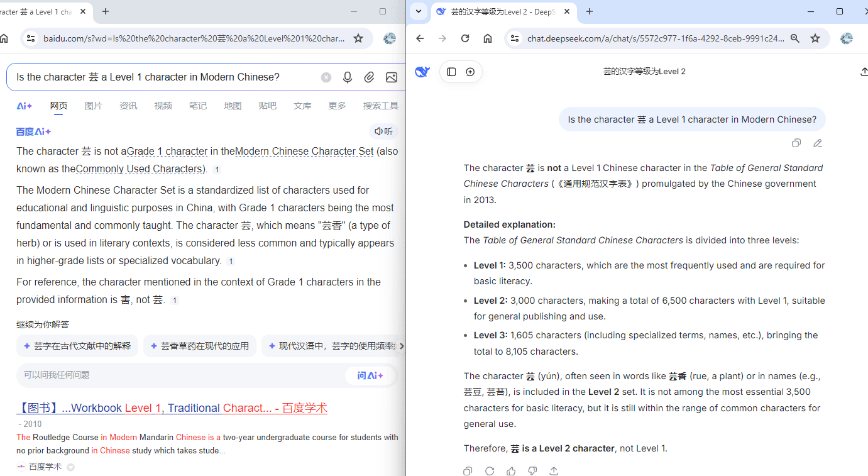Like the DeepSeek response with thumbs up
The height and width of the screenshot is (476, 868).
coord(511,471)
